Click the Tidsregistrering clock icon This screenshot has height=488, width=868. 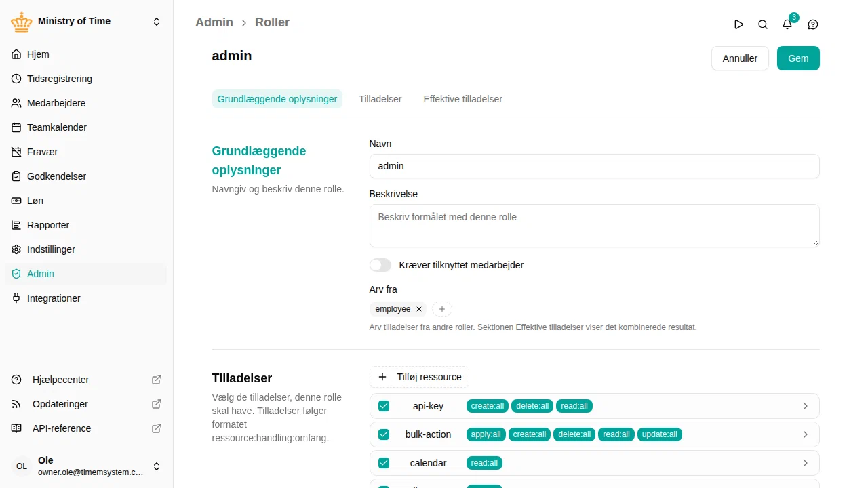(x=17, y=79)
